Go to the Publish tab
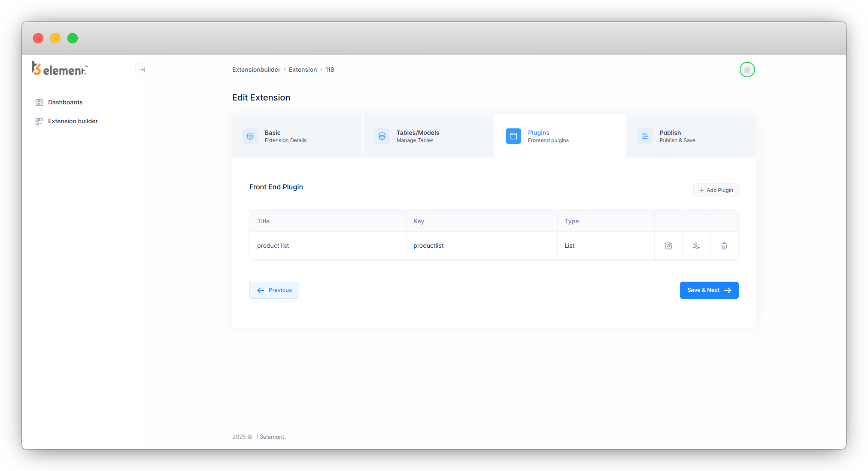The height and width of the screenshot is (471, 868). point(692,136)
